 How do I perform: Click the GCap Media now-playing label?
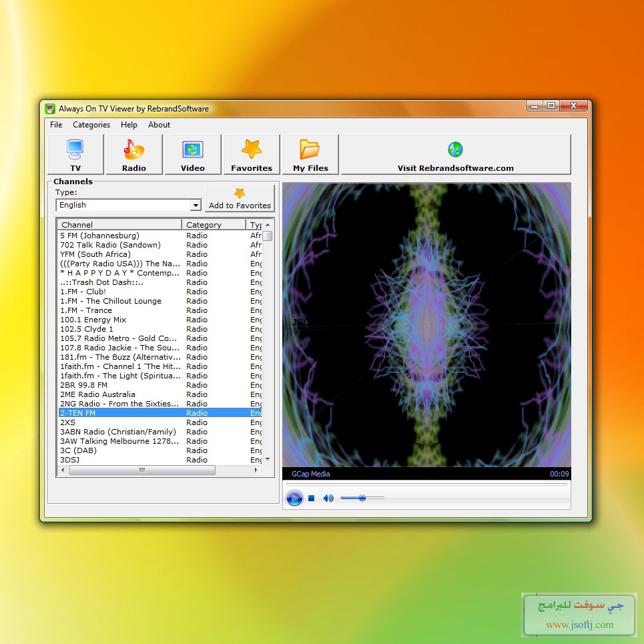[x=311, y=474]
